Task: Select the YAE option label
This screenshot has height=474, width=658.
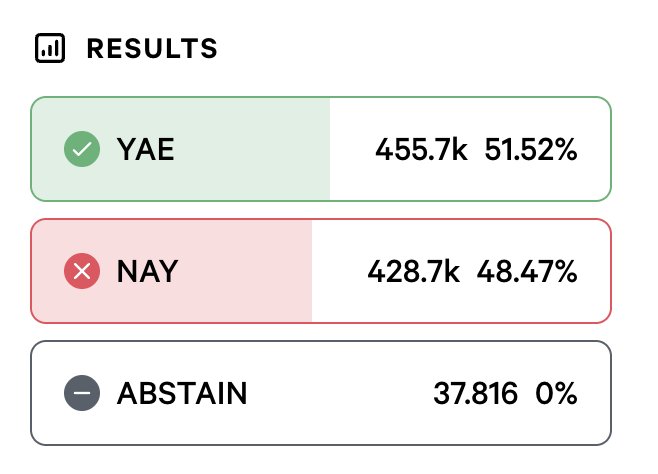Action: [146, 150]
